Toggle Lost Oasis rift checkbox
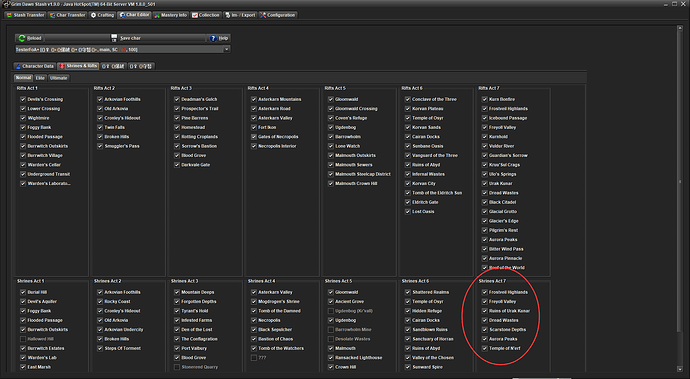690x379 pixels. click(408, 212)
